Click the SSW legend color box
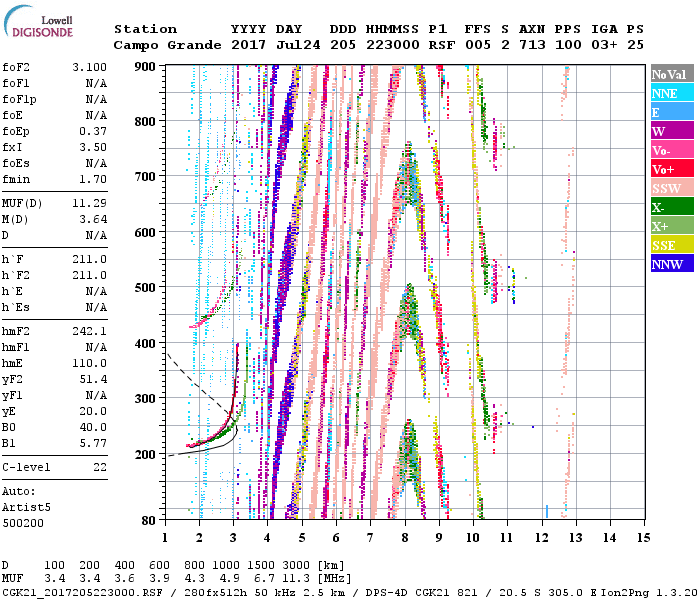700x600 pixels. (x=671, y=189)
